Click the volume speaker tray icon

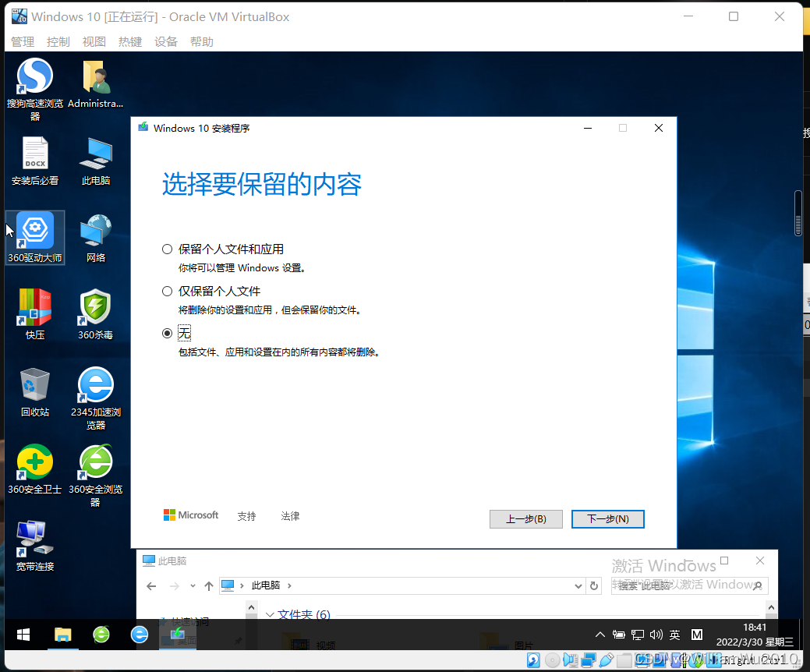tap(656, 635)
